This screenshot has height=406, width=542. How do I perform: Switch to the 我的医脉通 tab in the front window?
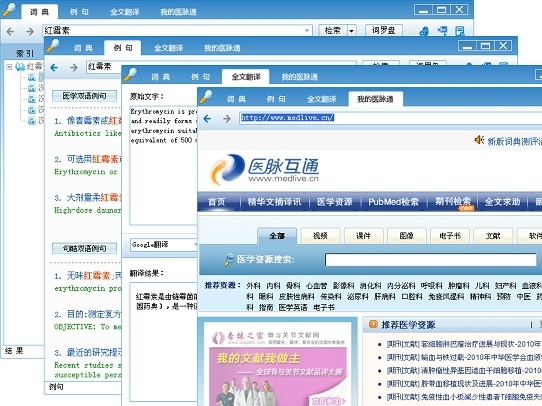click(x=375, y=99)
